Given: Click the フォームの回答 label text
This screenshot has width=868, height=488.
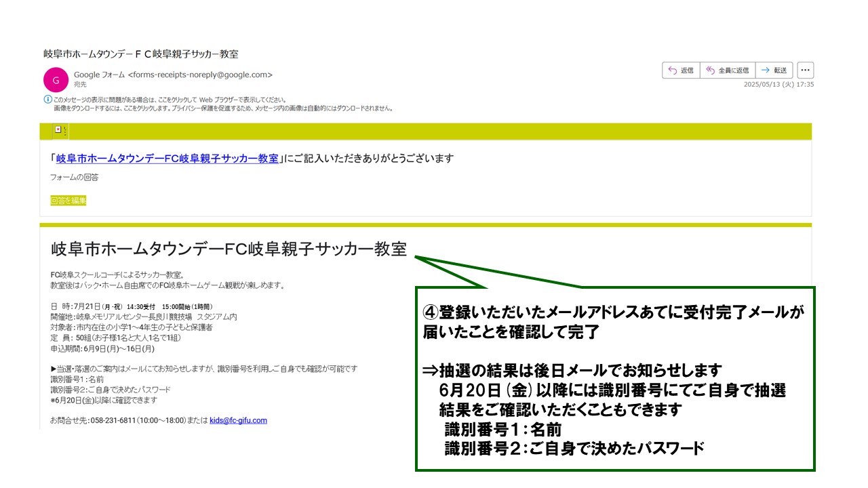Looking at the screenshot, I should tap(74, 178).
